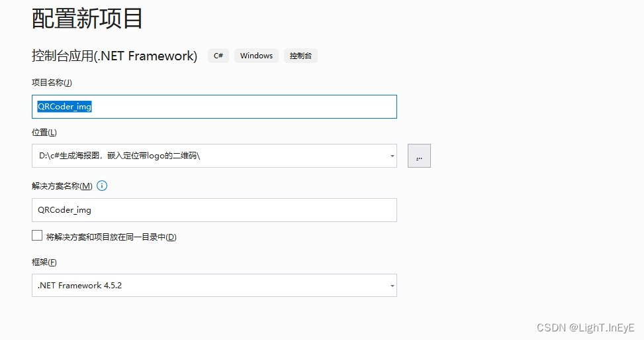
Task: Click the 控制台 tag badge
Action: [x=300, y=56]
